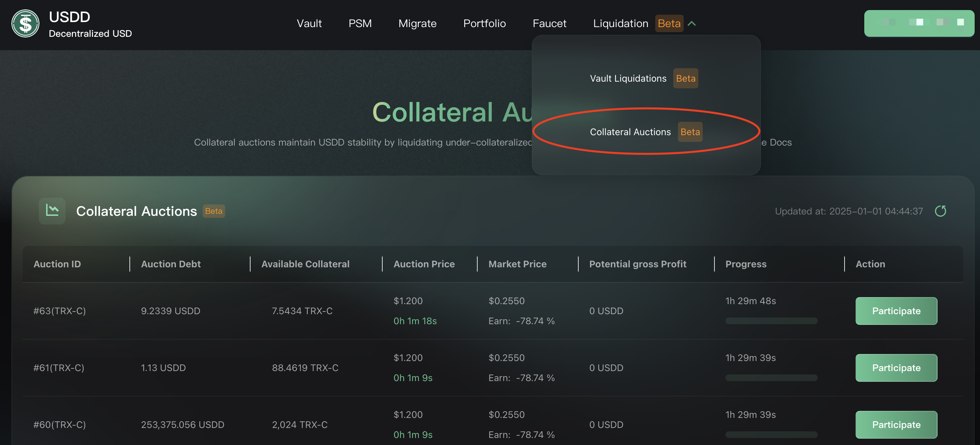
Task: Go to the PSM tab
Action: (x=360, y=24)
